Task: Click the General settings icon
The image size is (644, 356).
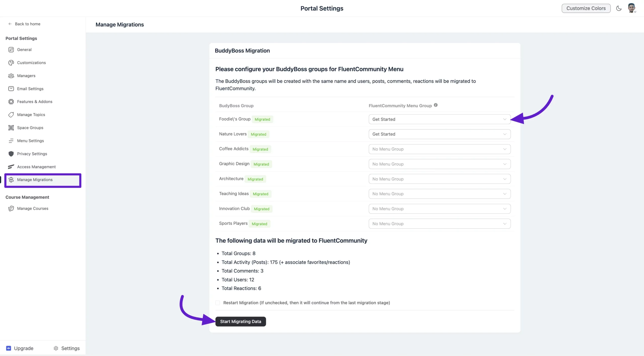Action: (11, 50)
